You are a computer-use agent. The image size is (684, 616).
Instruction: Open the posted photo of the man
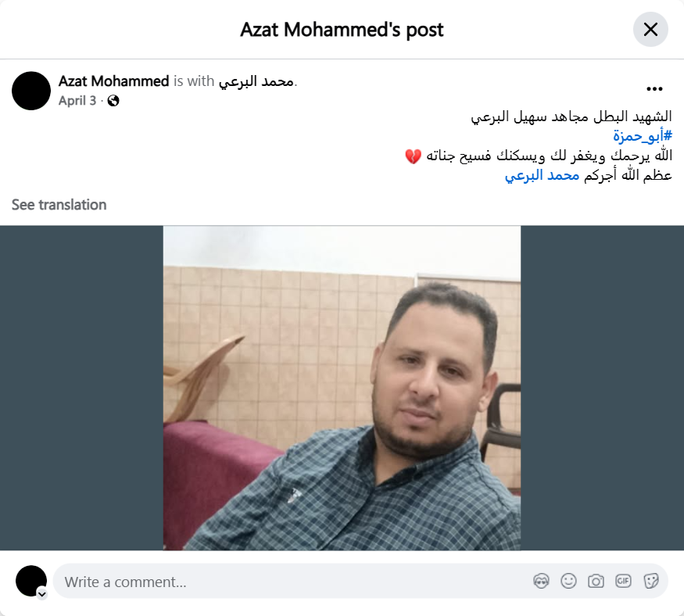pos(342,388)
